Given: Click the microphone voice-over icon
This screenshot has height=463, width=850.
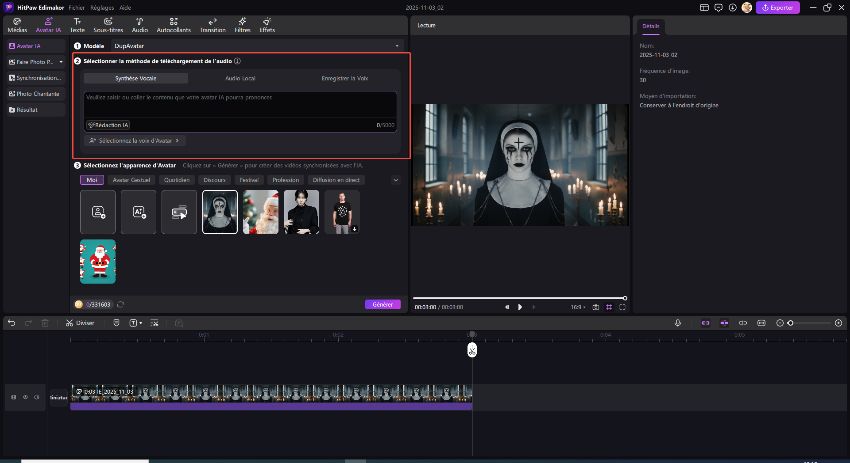Looking at the screenshot, I should pyautogui.click(x=678, y=323).
